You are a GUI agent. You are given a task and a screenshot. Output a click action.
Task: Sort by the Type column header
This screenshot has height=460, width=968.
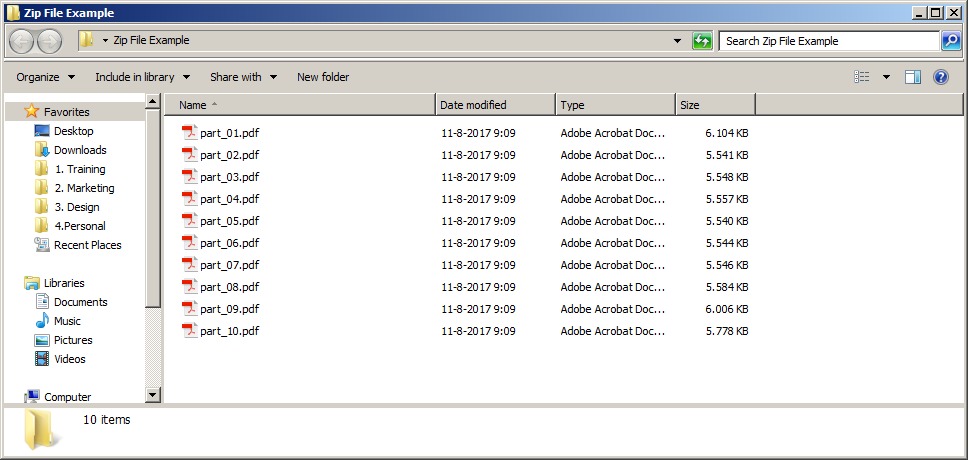[x=615, y=105]
